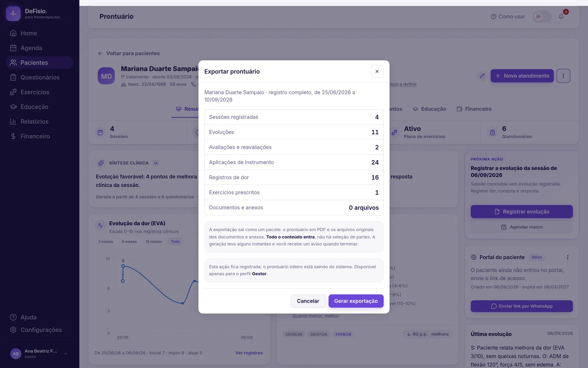Toggle the light/dark theme switch
This screenshot has width=588, height=368.
[x=542, y=17]
